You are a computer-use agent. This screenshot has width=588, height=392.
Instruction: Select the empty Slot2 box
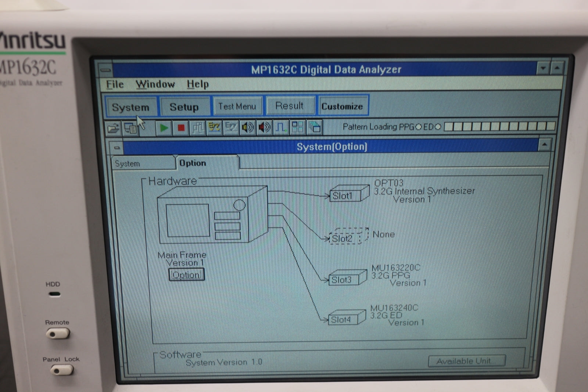[349, 236]
